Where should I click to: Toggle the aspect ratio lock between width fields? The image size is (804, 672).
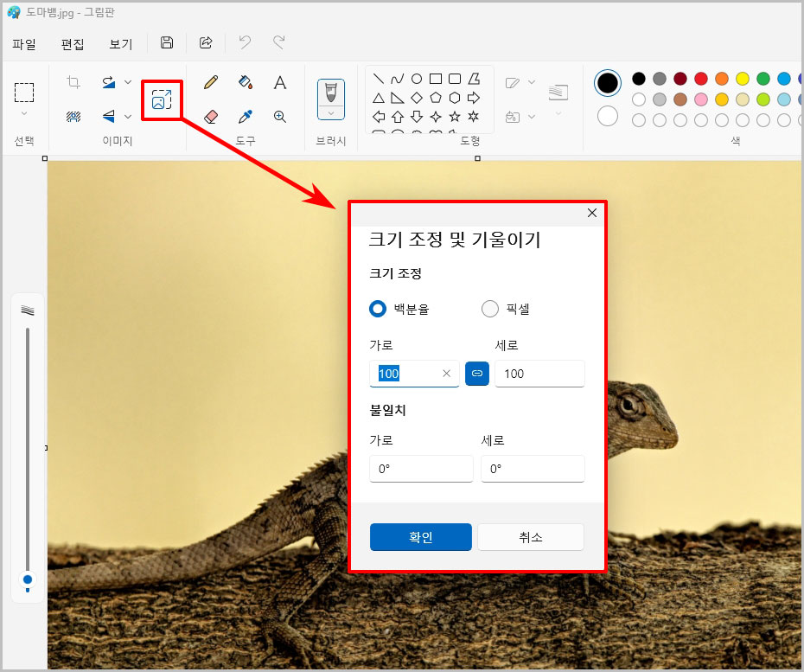[x=476, y=374]
